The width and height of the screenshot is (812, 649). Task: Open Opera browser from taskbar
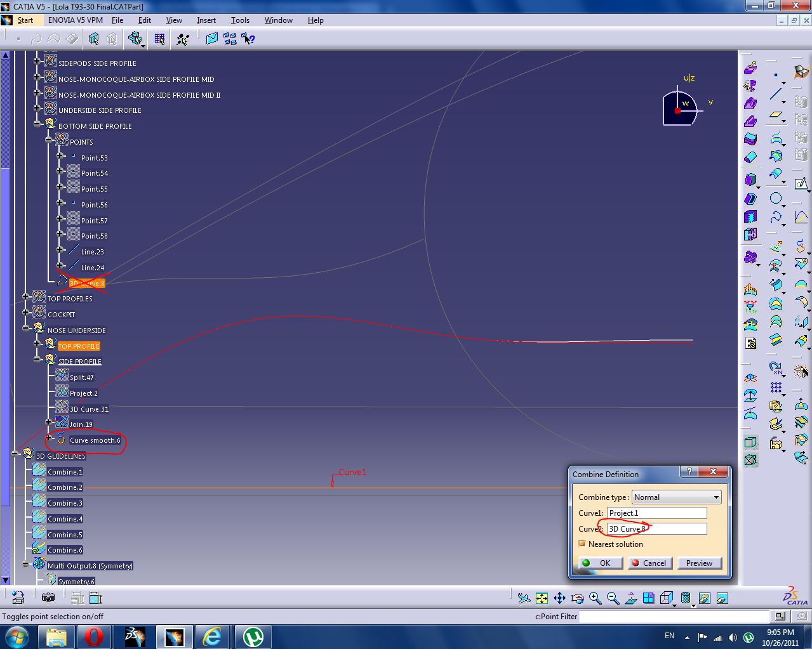click(x=95, y=636)
